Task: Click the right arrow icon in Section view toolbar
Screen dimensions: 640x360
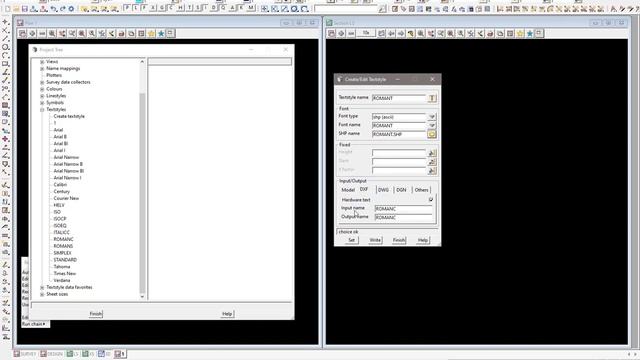Action: click(x=401, y=33)
